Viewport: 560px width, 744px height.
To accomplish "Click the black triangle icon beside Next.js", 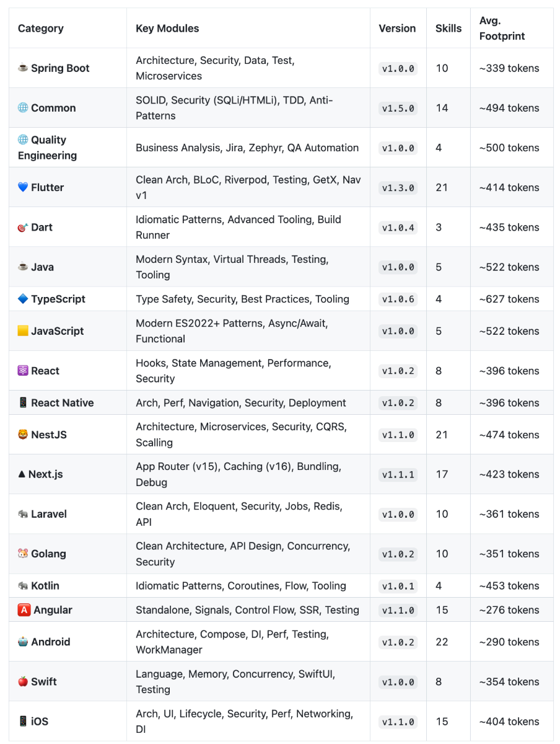I will point(22,474).
